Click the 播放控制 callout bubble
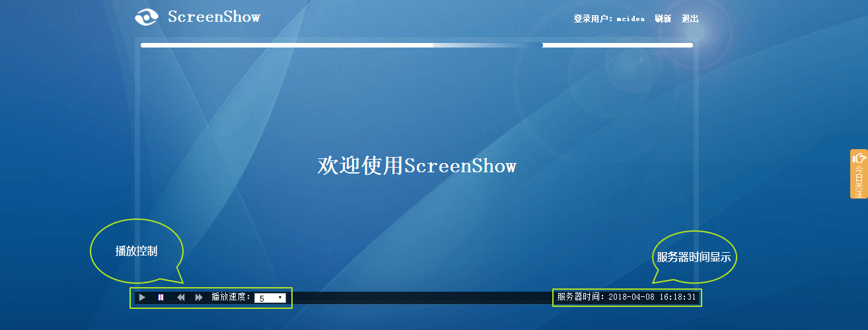 pos(136,251)
